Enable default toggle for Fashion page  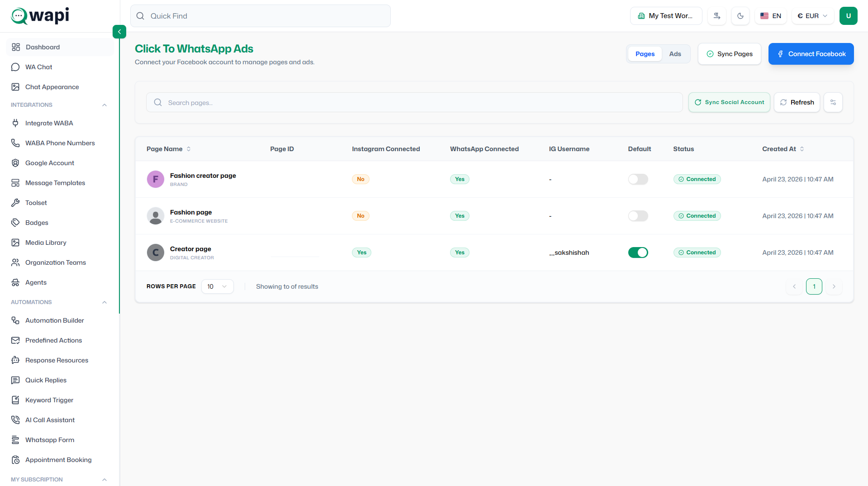click(x=638, y=216)
